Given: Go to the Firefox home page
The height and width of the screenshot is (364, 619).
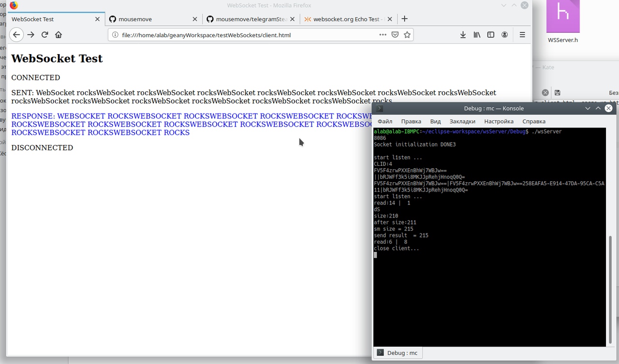Looking at the screenshot, I should click(59, 35).
